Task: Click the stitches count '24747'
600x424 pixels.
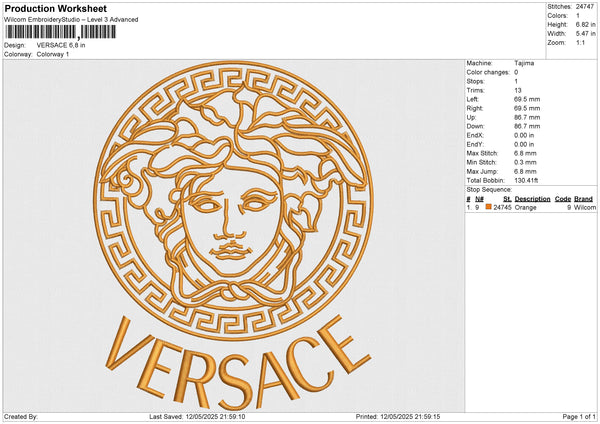Action: click(585, 7)
